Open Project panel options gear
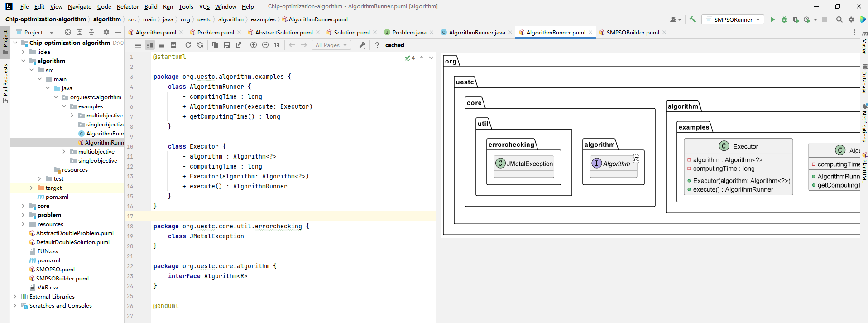 pos(106,32)
